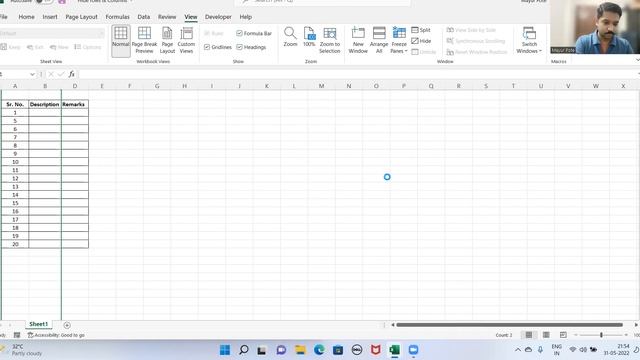The height and width of the screenshot is (360, 640).
Task: Select column E header
Action: click(102, 86)
